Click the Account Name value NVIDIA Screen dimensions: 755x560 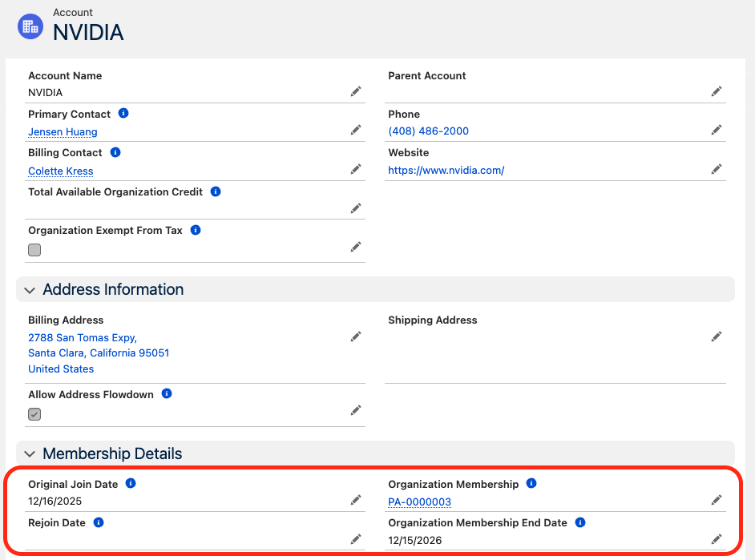coord(45,92)
